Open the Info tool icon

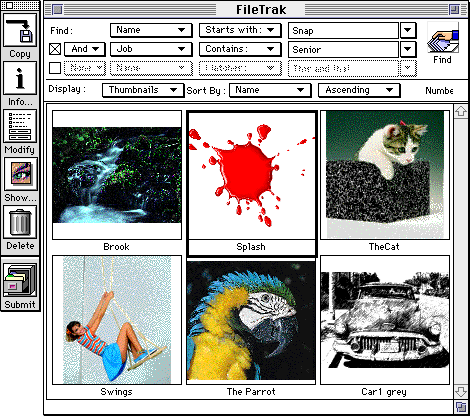20,78
